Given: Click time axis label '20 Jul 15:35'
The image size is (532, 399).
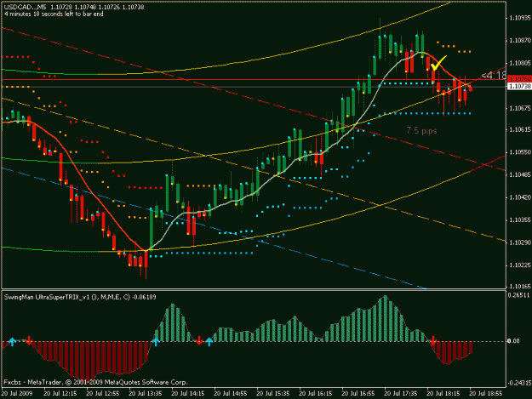Looking at the screenshot, I should [273, 394].
